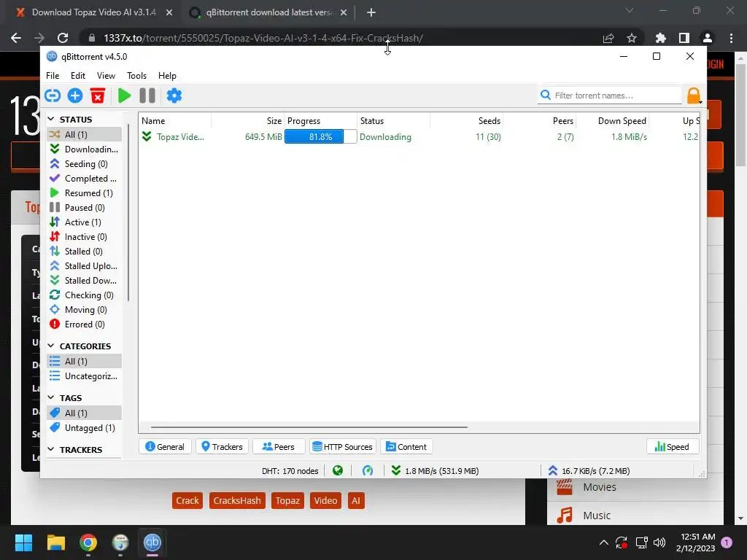
Task: Click the green Resume play icon
Action: click(x=124, y=96)
